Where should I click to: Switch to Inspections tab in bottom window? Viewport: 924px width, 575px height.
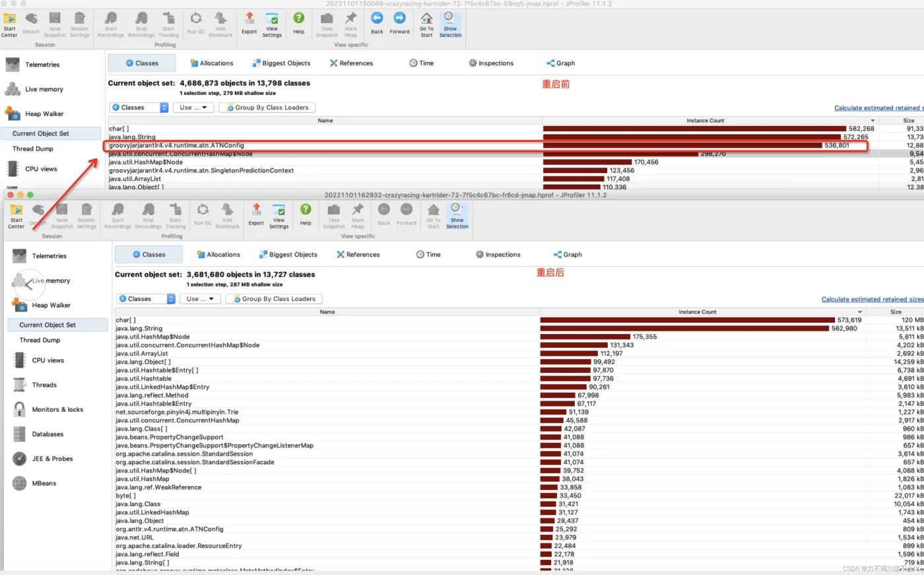point(498,255)
